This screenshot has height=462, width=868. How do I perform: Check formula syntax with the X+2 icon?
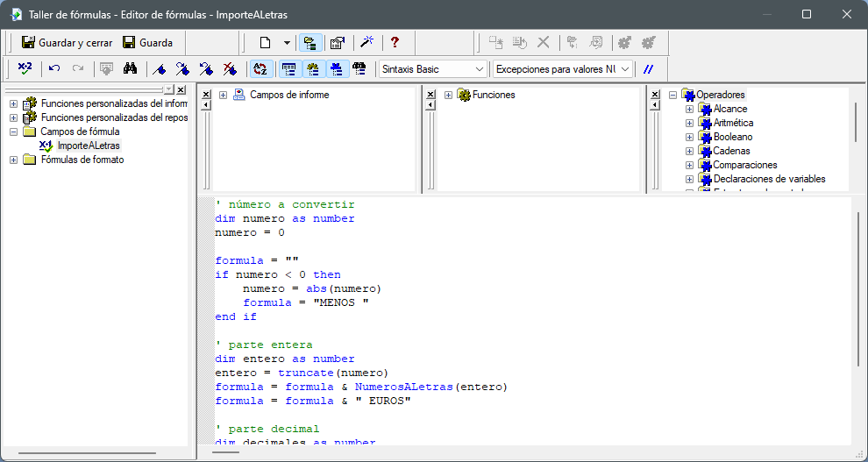25,68
